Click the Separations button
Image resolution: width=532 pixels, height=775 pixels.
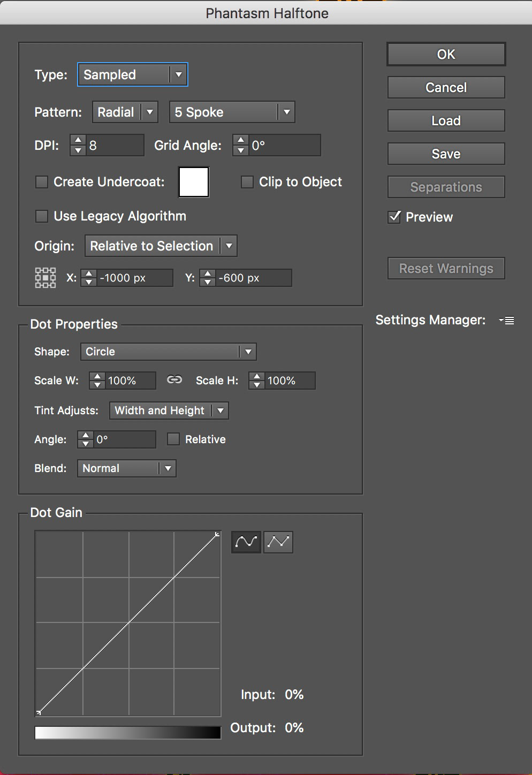446,187
